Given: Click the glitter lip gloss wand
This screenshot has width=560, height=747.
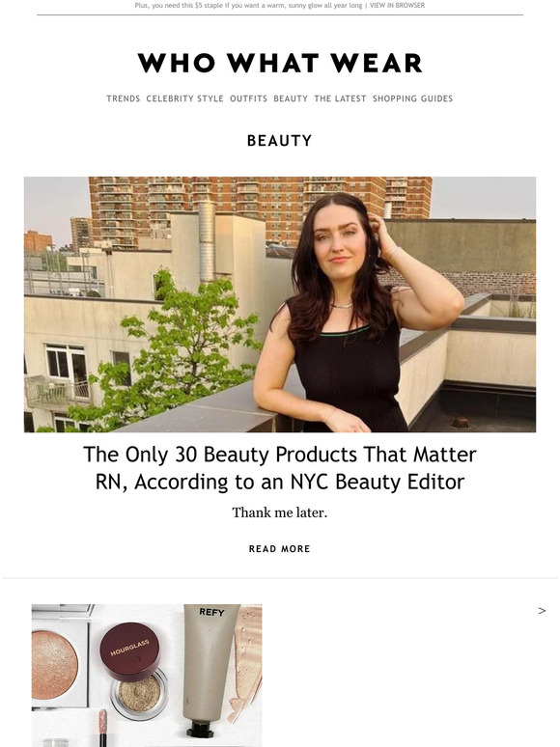Looking at the screenshot, I should (x=102, y=729).
